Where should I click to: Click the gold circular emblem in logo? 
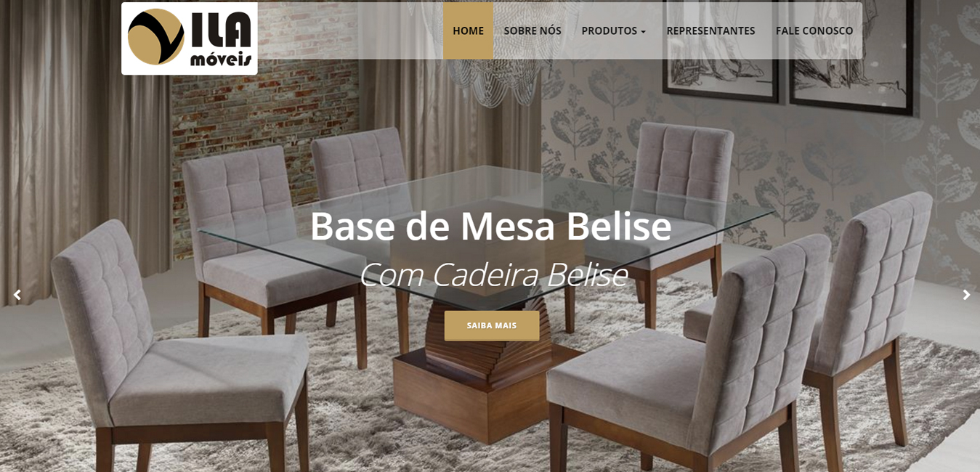pos(155,37)
